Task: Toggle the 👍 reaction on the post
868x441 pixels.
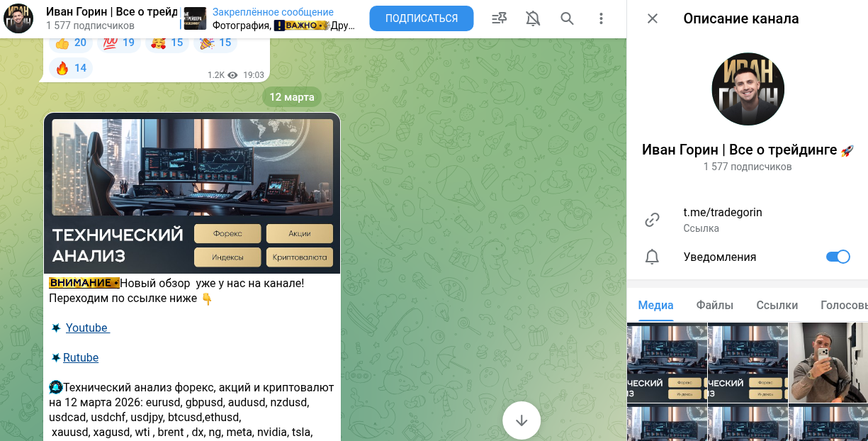Action: (x=71, y=43)
